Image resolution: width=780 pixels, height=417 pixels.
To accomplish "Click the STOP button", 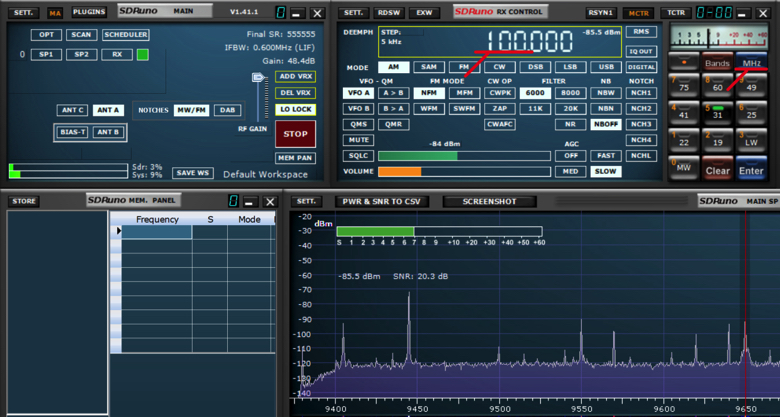I will click(x=295, y=134).
